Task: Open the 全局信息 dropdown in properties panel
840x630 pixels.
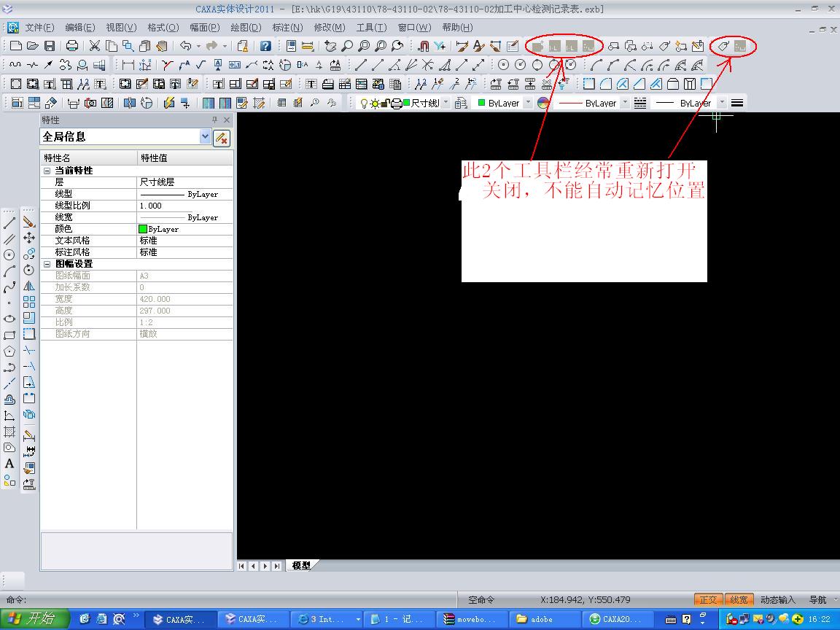Action: (205, 136)
